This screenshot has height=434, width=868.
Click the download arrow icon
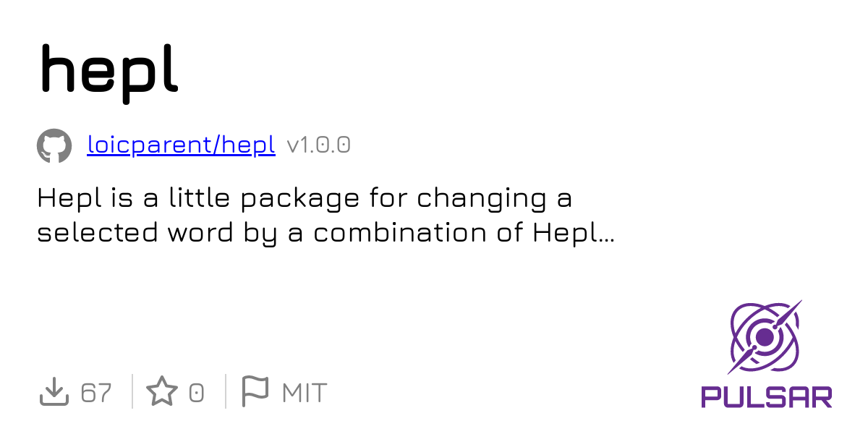tap(53, 392)
